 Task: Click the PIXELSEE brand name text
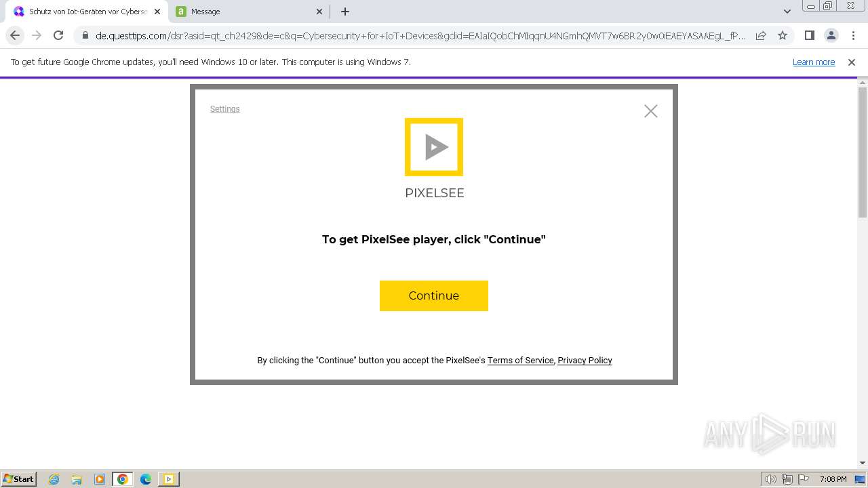(435, 193)
